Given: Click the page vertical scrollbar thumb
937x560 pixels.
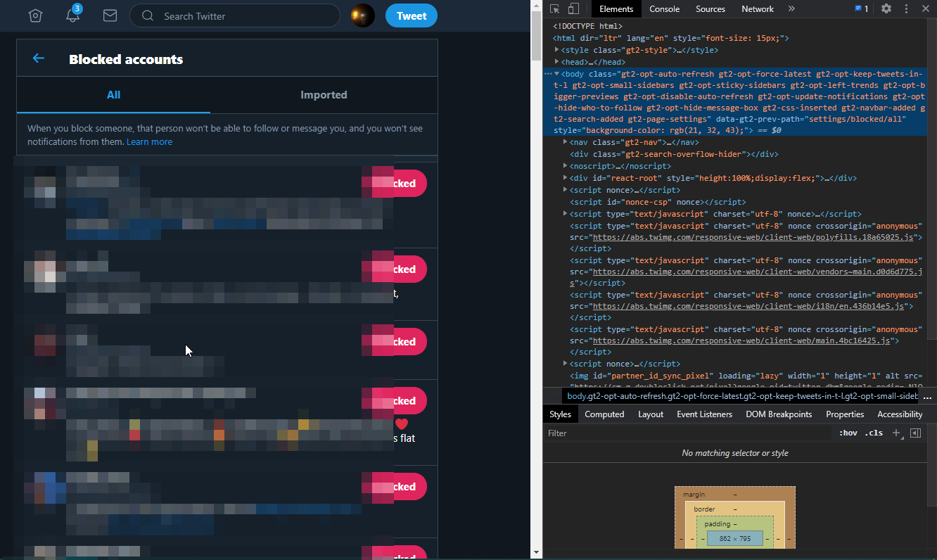Looking at the screenshot, I should (x=536, y=35).
